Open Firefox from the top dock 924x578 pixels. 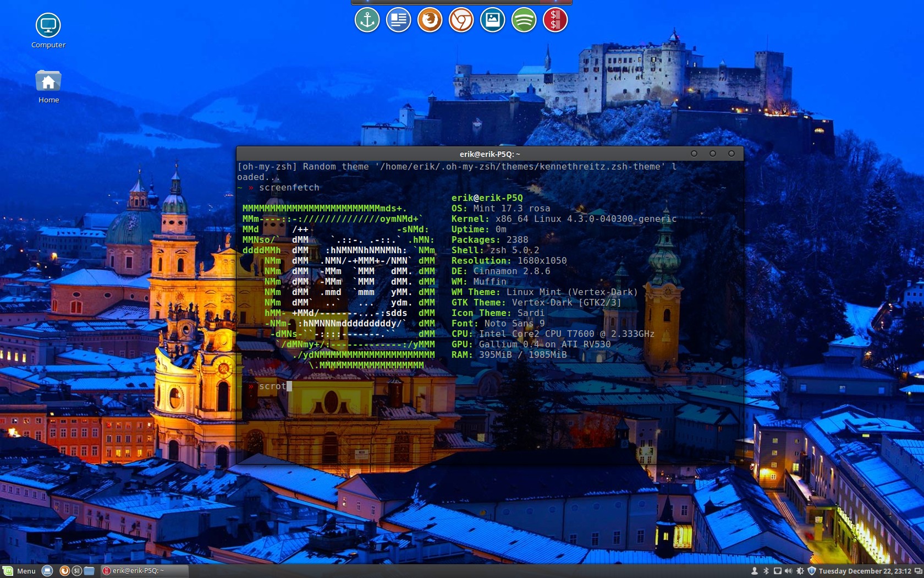430,20
